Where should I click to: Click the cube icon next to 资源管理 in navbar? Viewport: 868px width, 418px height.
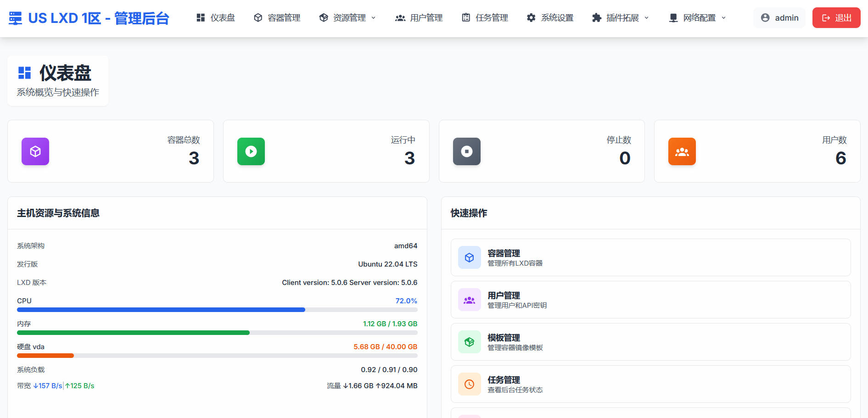click(324, 18)
